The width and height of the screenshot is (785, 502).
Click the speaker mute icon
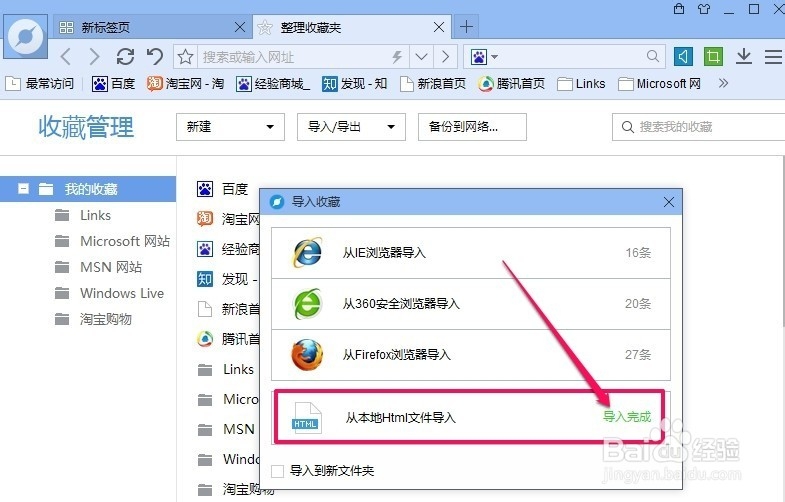683,57
